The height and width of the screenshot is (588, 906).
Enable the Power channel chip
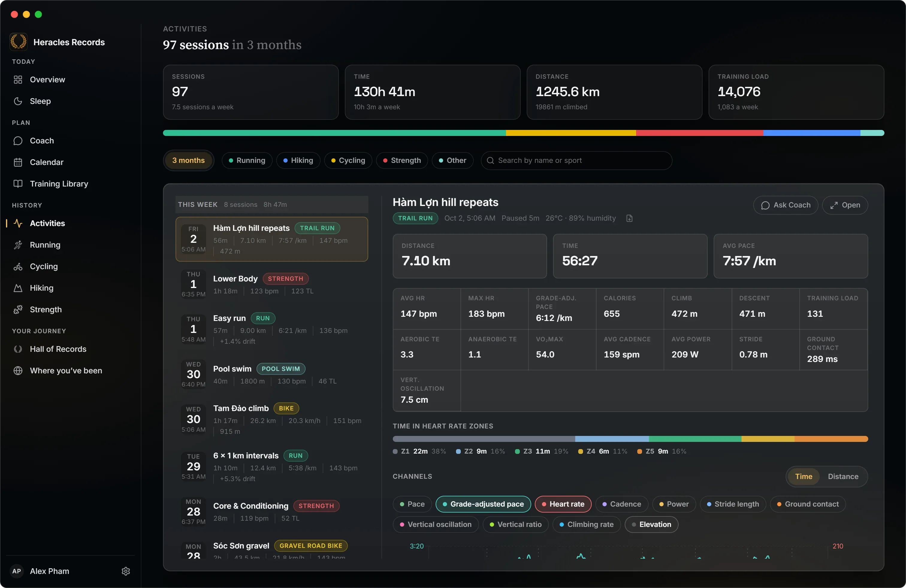click(x=674, y=504)
